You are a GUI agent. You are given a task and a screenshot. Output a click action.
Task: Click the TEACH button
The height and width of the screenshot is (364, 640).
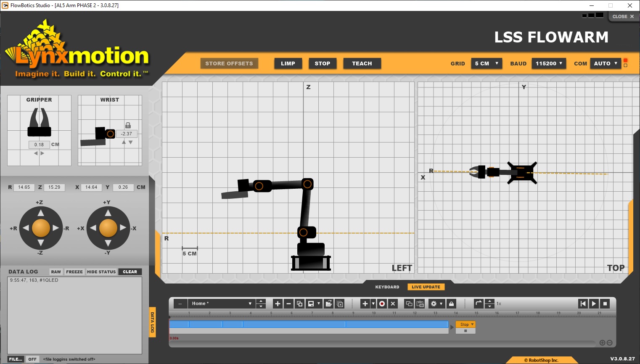pos(362,63)
